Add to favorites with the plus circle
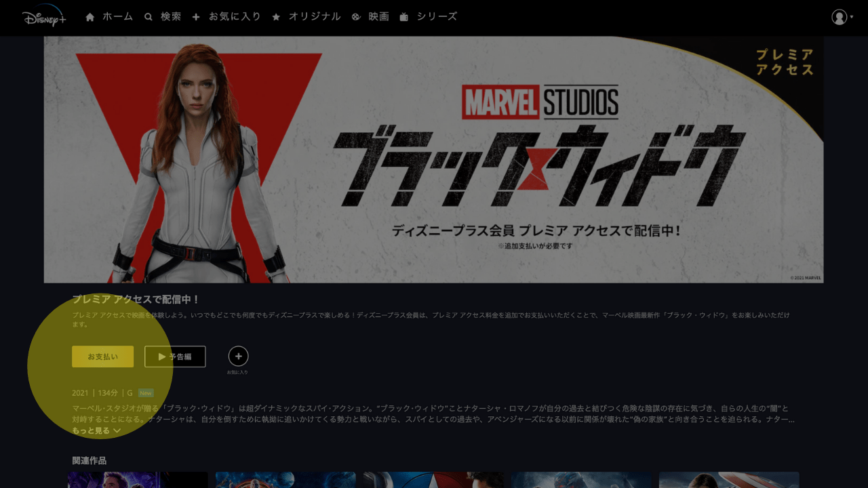Screen dimensions: 868x488 (x=238, y=356)
